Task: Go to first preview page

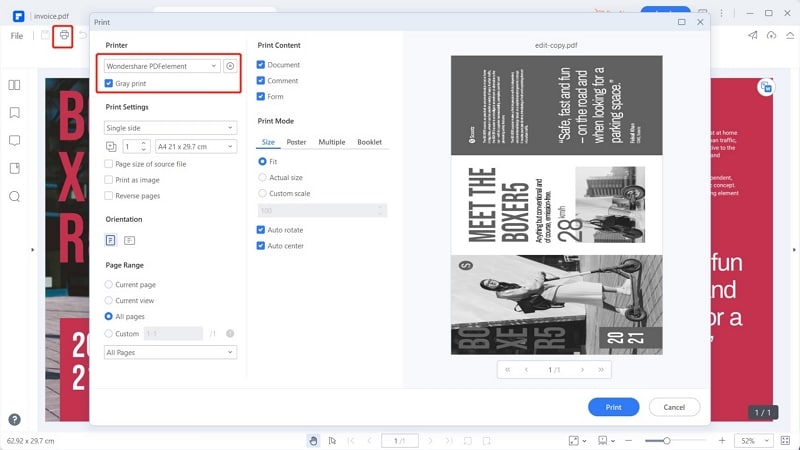Action: (507, 369)
